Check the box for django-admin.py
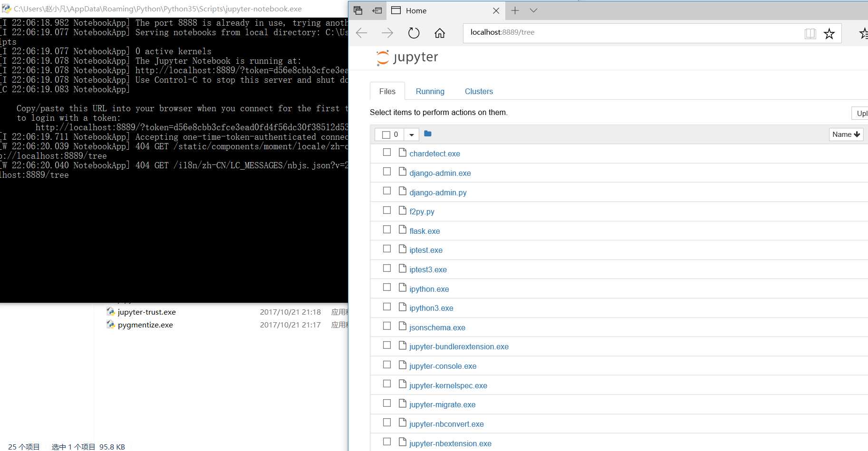The width and height of the screenshot is (868, 451). (x=387, y=191)
